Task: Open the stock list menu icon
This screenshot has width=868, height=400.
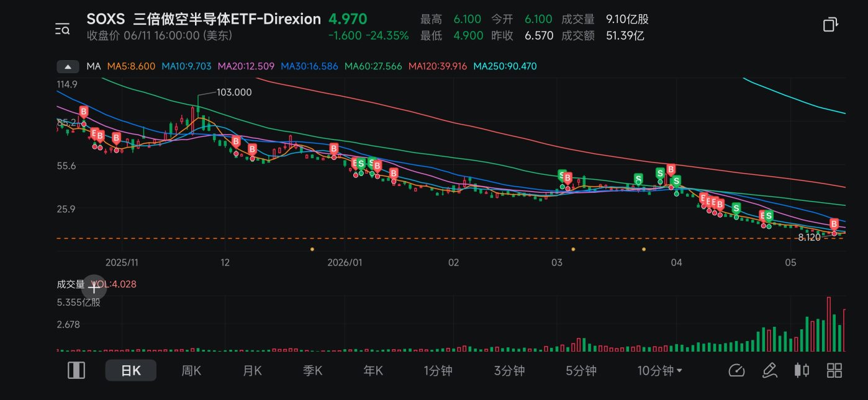Action: 62,28
